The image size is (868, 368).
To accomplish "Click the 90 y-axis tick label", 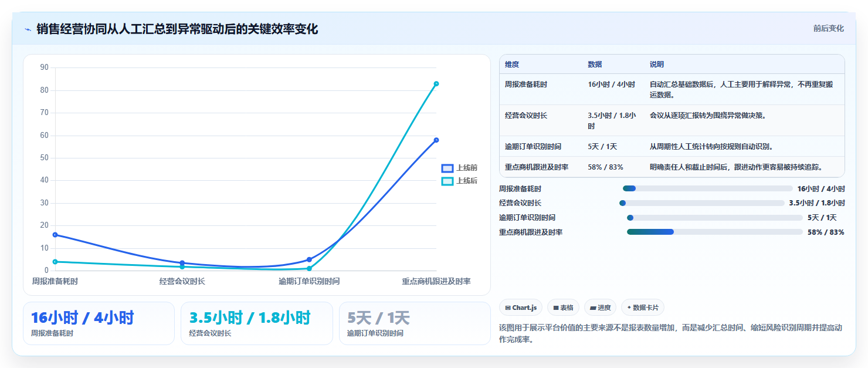I will pyautogui.click(x=45, y=67).
